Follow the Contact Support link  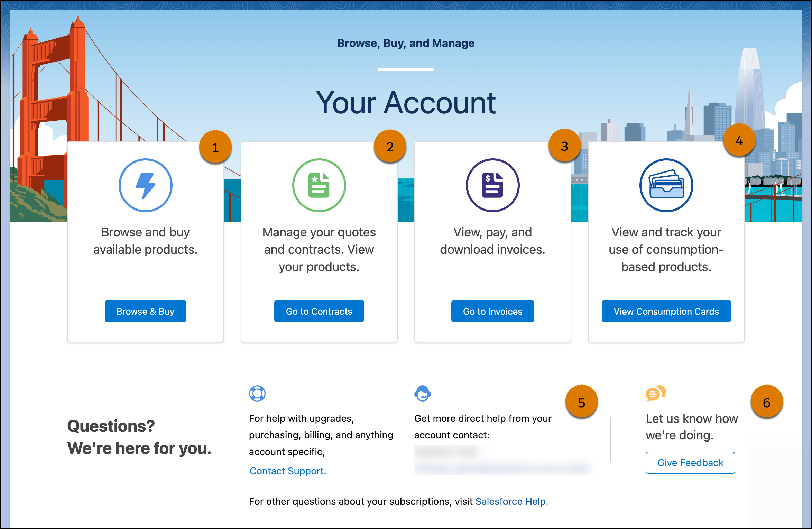coord(288,471)
